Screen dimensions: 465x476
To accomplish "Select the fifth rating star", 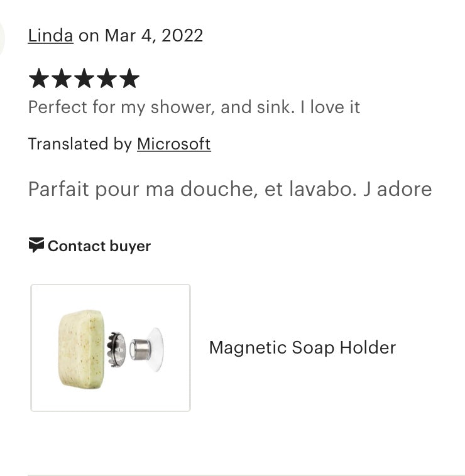I will click(129, 79).
